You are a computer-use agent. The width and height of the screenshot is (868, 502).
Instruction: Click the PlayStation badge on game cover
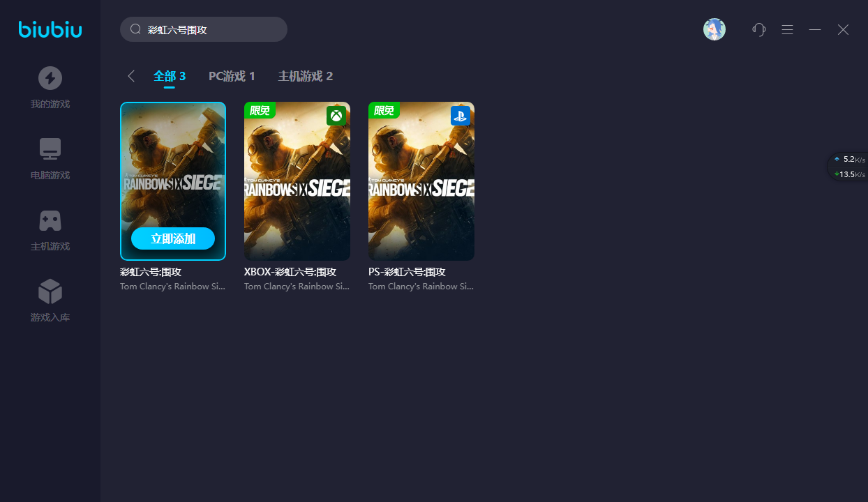pos(460,116)
